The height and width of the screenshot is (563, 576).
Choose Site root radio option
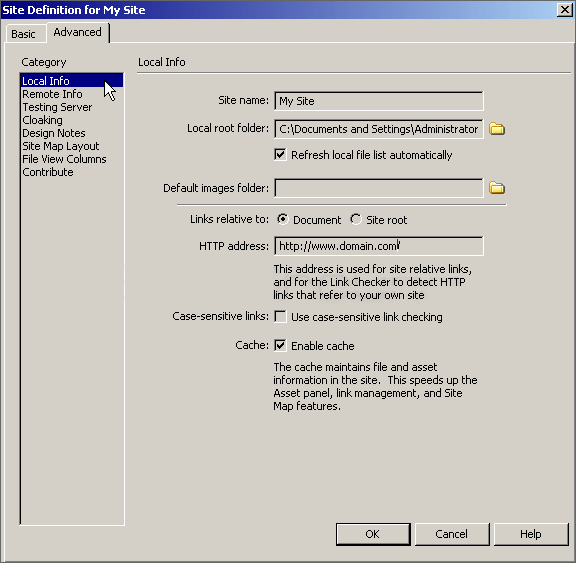356,219
